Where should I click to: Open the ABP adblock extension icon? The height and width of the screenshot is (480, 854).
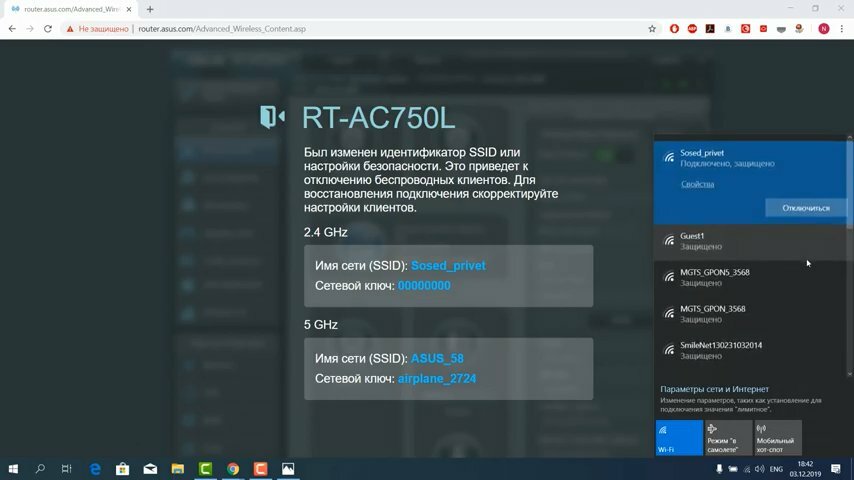[x=692, y=29]
